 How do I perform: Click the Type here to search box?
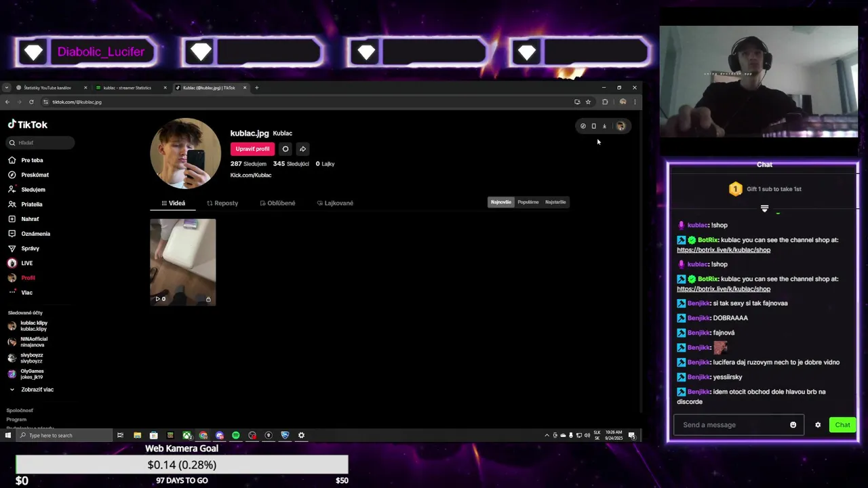pyautogui.click(x=64, y=435)
